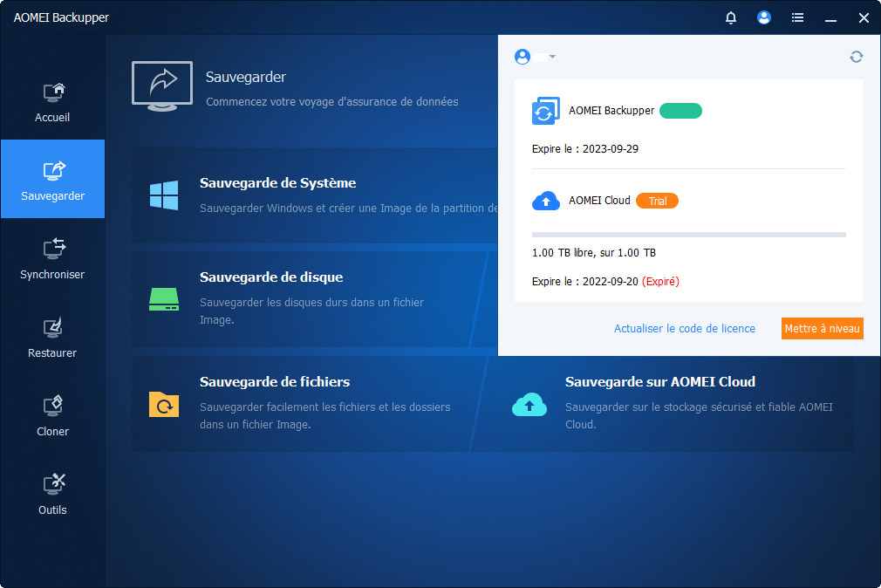881x588 pixels.
Task: Click the tagline Commencez votre voyage d'assurance
Action: click(x=332, y=102)
